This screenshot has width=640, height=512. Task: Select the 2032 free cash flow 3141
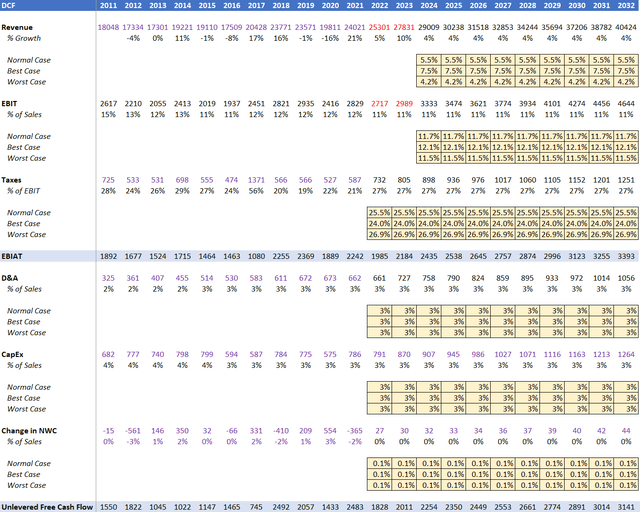coord(626,507)
